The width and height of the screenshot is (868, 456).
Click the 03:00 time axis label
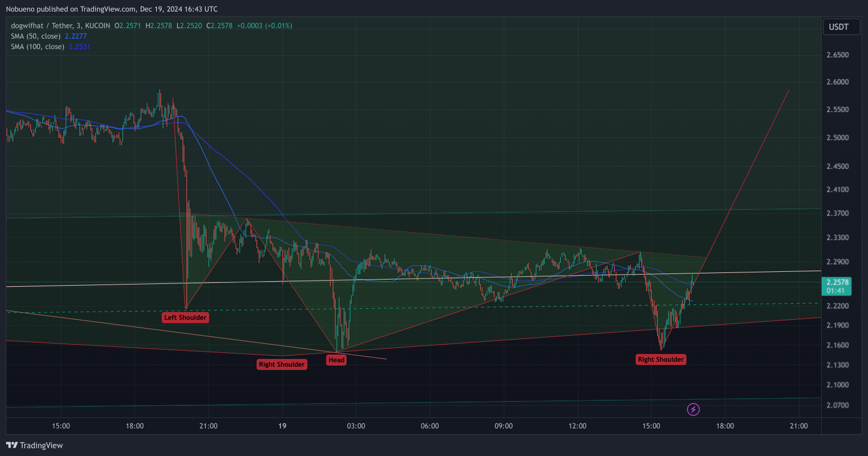tap(356, 426)
